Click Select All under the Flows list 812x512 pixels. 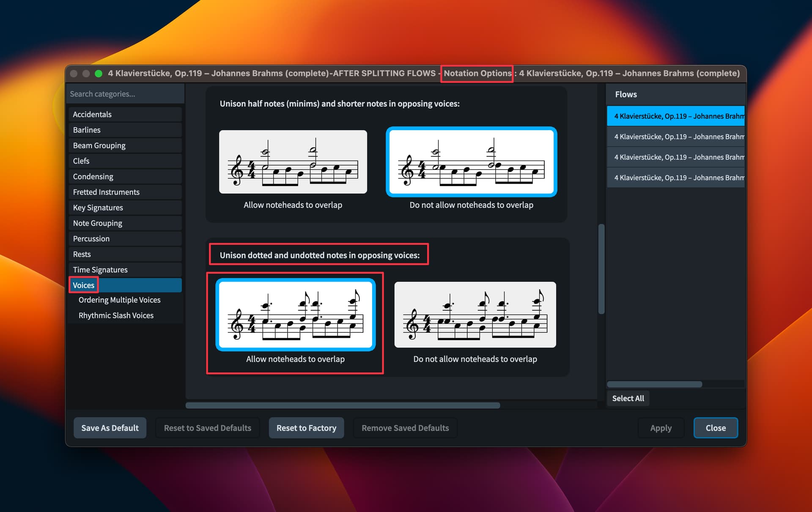628,398
